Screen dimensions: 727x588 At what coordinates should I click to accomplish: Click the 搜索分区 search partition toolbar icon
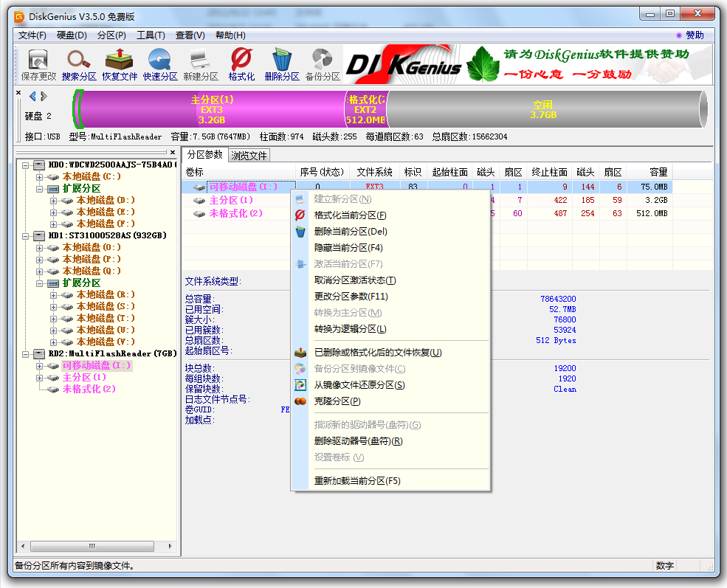pos(79,64)
